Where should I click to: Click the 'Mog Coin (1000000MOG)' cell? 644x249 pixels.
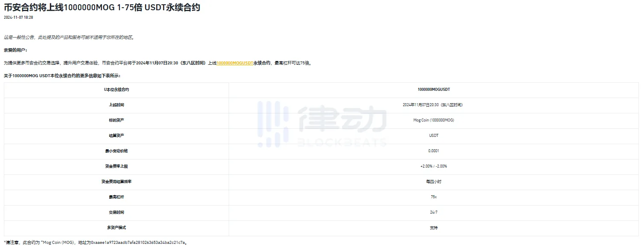(x=434, y=120)
